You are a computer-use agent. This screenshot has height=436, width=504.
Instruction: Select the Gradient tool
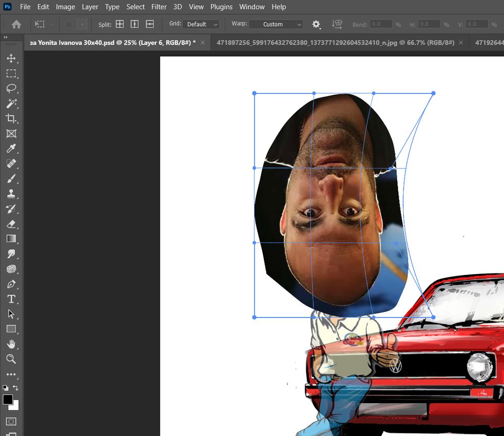coord(11,239)
